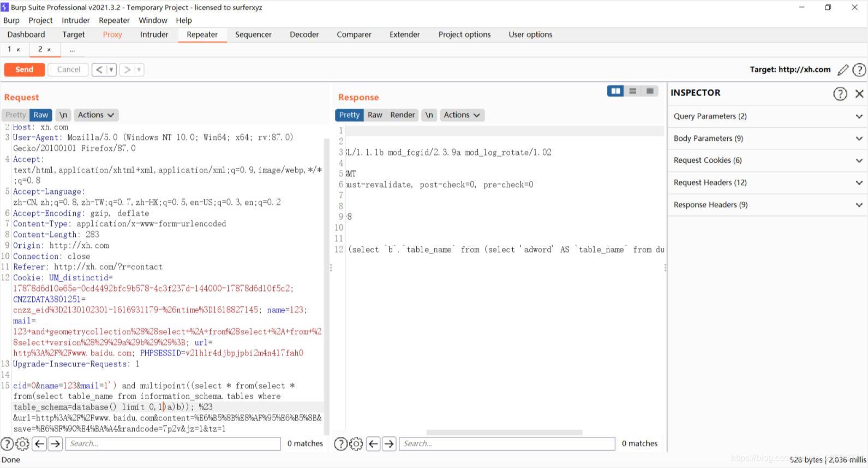The image size is (868, 468).
Task: Open request search help icon
Action: point(7,444)
